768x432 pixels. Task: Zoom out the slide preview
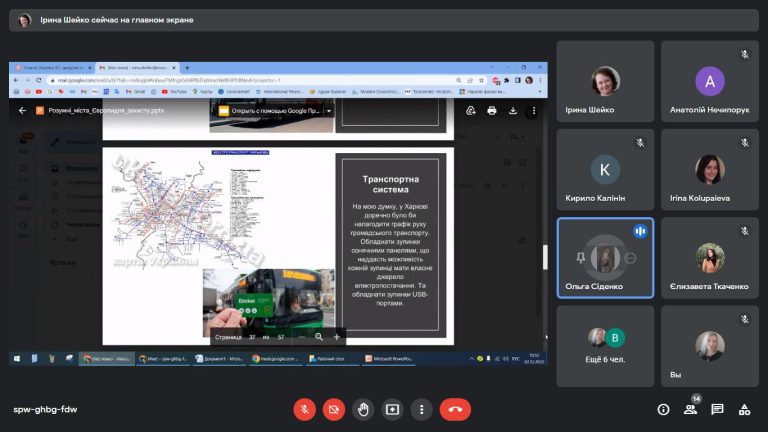[x=301, y=337]
